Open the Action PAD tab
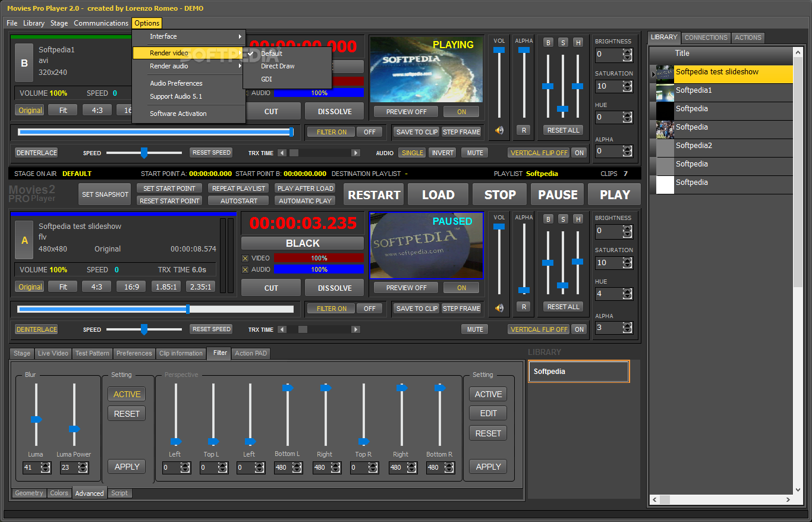This screenshot has width=812, height=522. [x=251, y=353]
